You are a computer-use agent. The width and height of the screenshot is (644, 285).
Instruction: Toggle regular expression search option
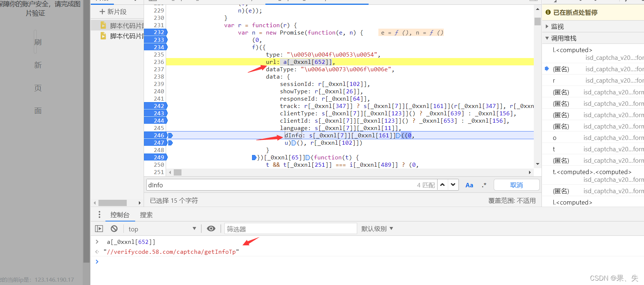pos(484,185)
